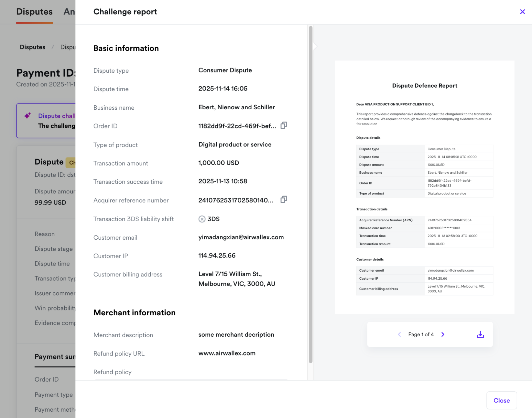Copy the Order ID using its copy icon

pyautogui.click(x=283, y=125)
